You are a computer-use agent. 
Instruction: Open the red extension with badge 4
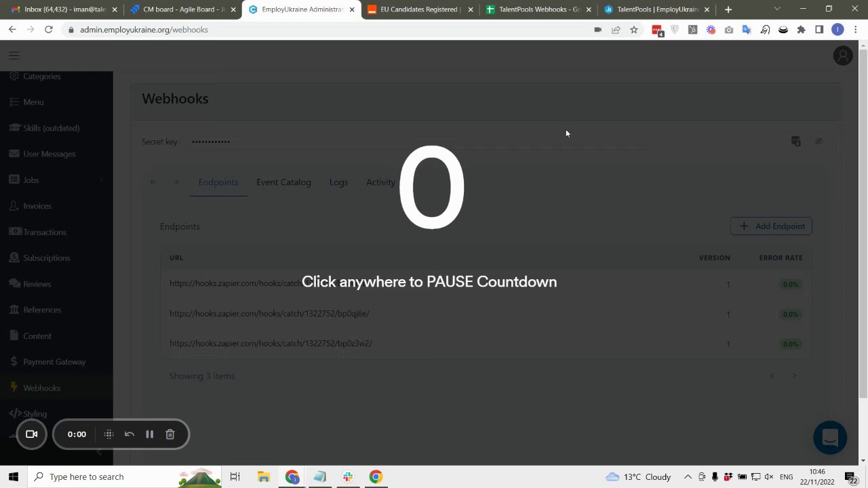pyautogui.click(x=657, y=30)
